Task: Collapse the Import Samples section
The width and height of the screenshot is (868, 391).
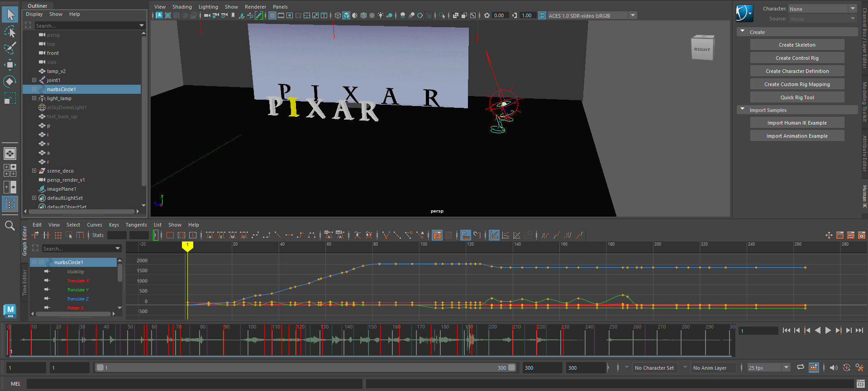Action: tap(743, 110)
